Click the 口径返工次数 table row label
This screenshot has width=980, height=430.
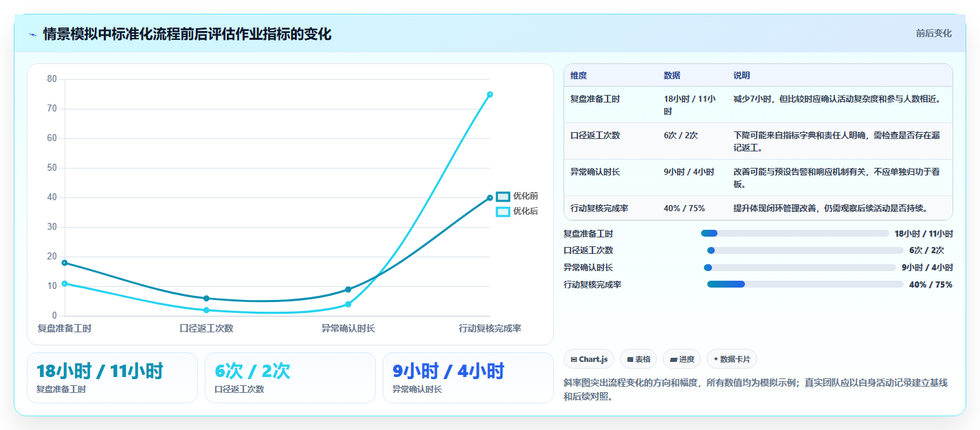[595, 136]
